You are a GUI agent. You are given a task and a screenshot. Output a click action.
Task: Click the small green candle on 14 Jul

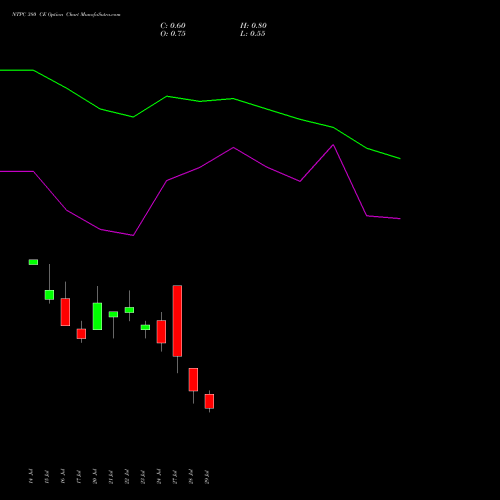[33, 262]
